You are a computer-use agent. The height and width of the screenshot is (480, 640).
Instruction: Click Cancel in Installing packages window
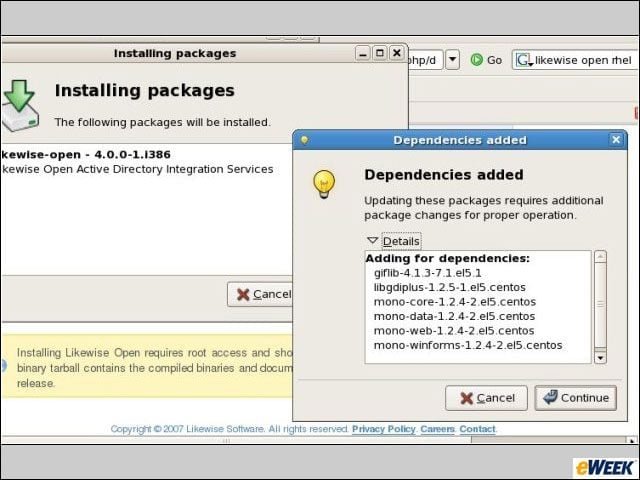point(260,294)
